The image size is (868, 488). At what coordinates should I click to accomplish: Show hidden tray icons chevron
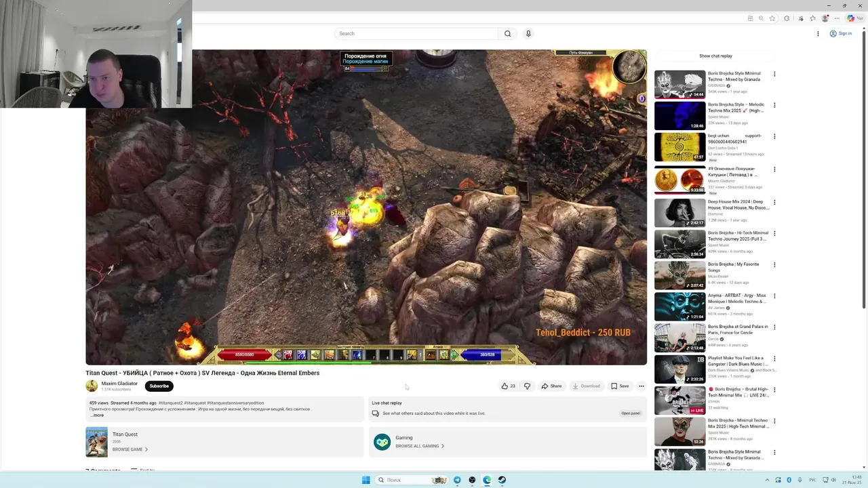[766, 480]
